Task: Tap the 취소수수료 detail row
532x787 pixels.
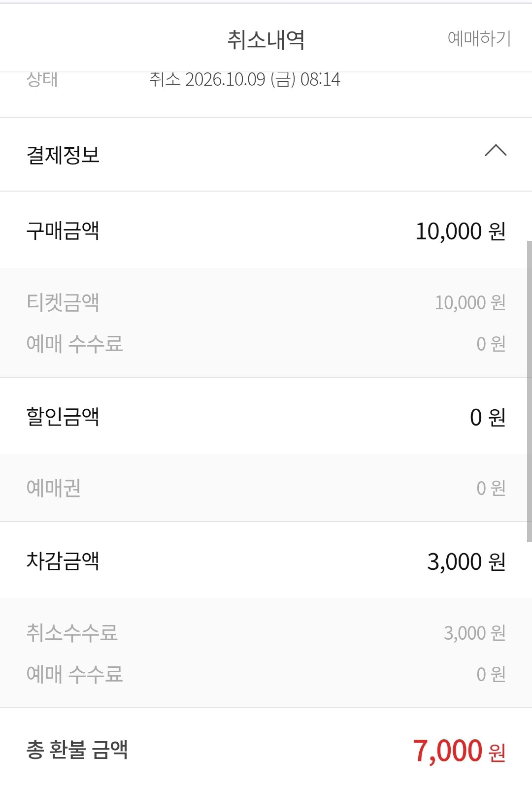Action: coord(266,633)
